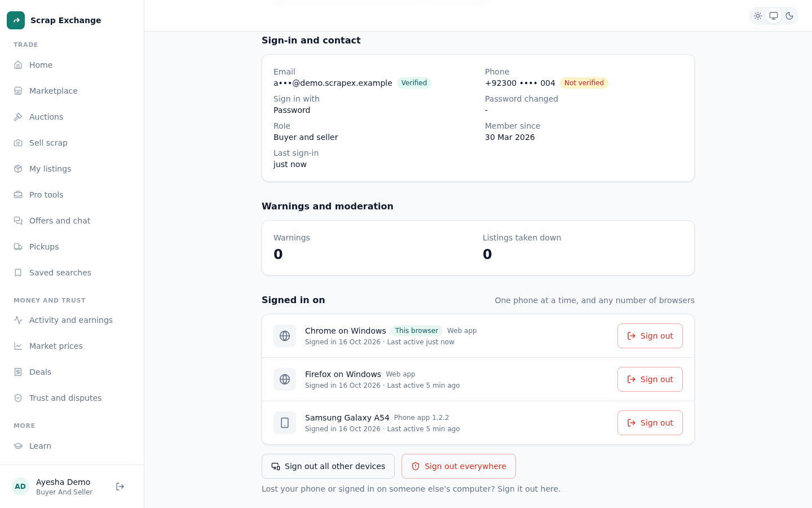Click the log out icon beside Ayesha Demo
The width and height of the screenshot is (812, 508).
click(x=120, y=487)
